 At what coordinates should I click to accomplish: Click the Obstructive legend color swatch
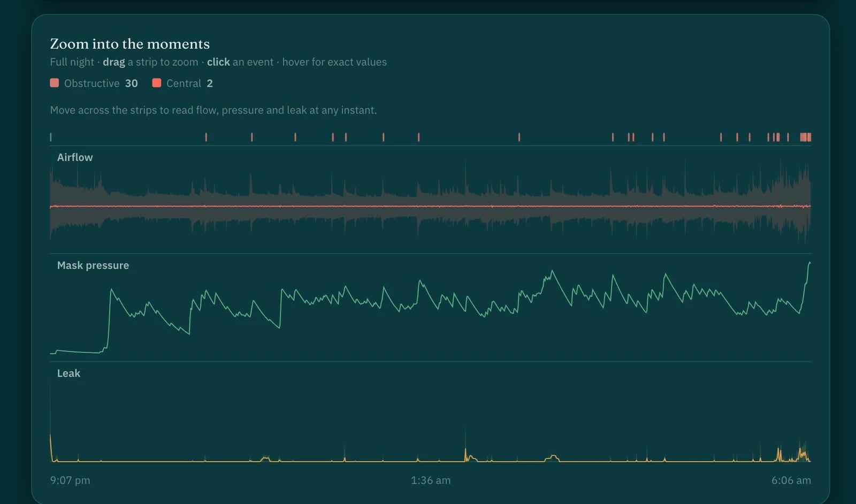click(x=55, y=83)
